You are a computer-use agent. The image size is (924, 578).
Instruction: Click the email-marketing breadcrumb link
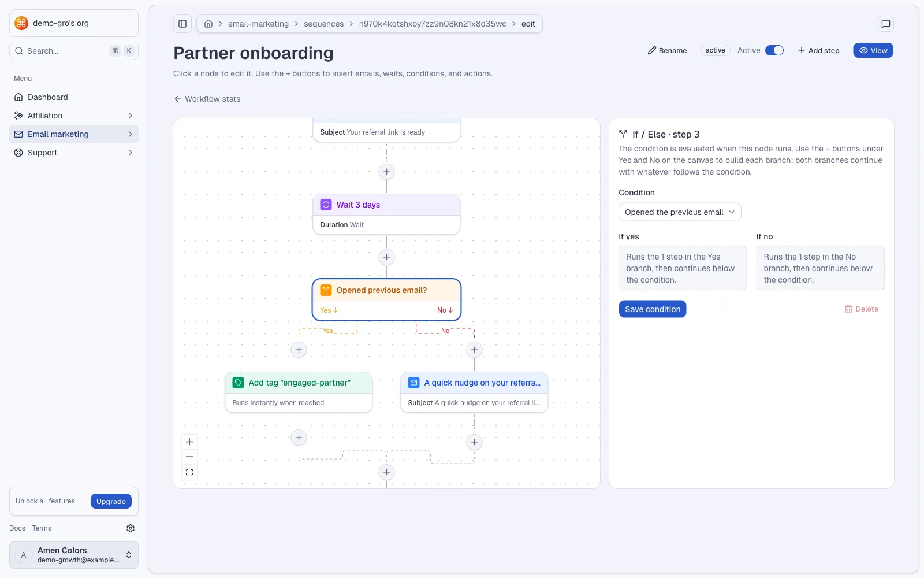(258, 24)
